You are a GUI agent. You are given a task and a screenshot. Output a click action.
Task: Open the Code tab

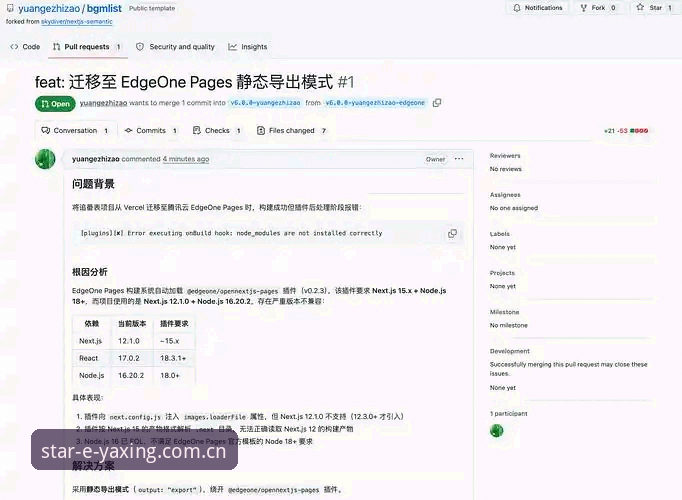click(x=25, y=47)
